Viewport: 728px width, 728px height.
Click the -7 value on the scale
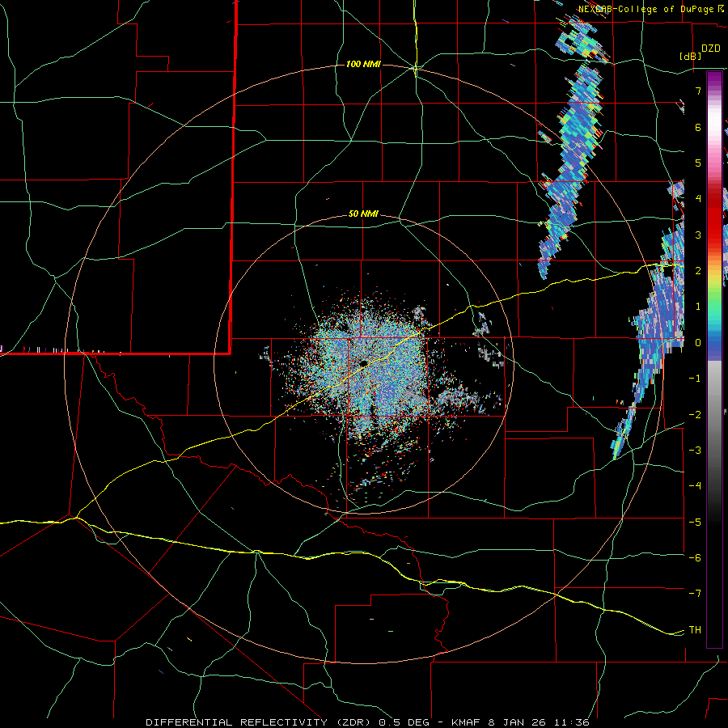point(695,594)
